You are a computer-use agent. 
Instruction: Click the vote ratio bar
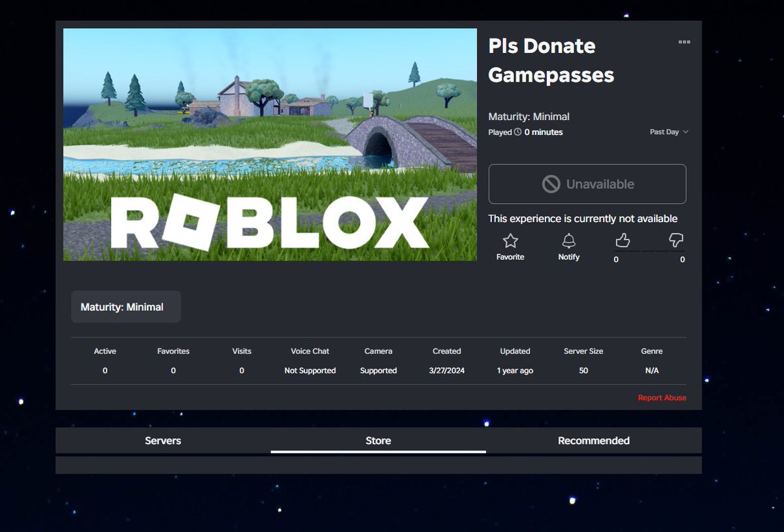650,250
